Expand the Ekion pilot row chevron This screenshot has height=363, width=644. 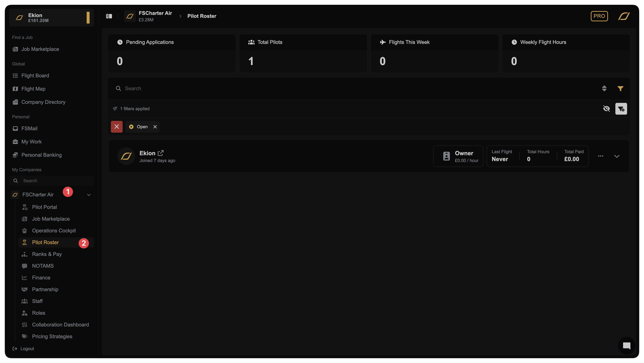point(617,156)
